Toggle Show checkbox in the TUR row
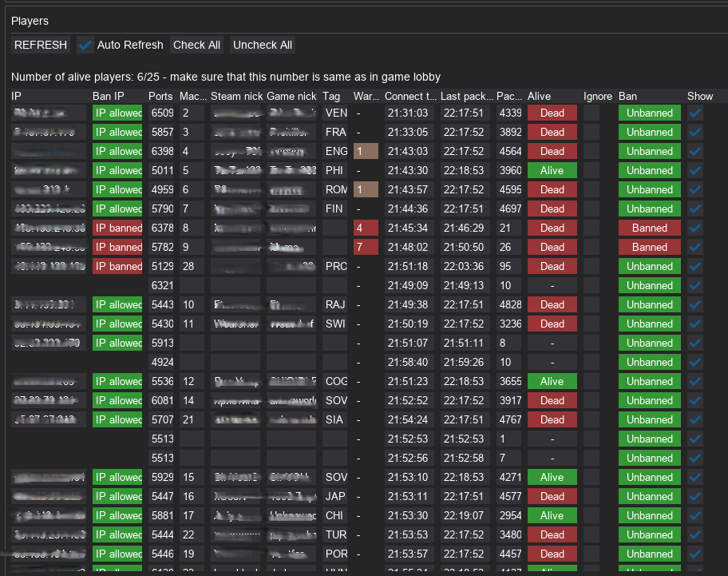The width and height of the screenshot is (728, 576). [695, 534]
